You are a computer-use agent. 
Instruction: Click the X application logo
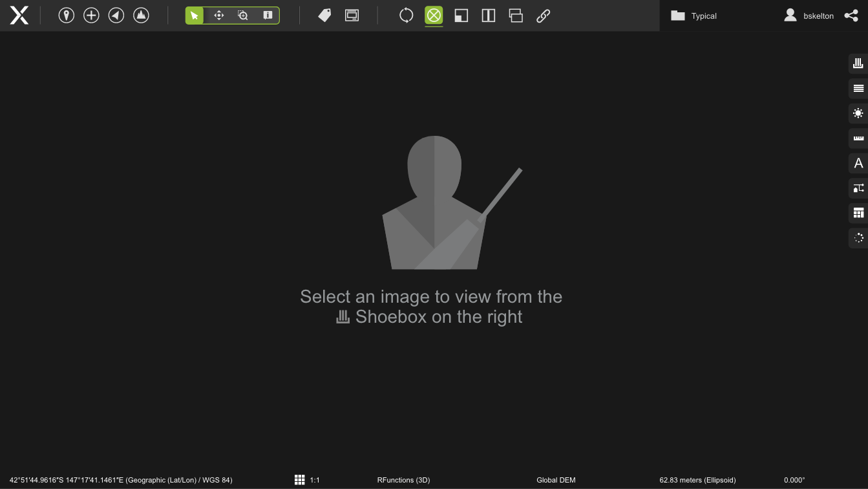point(19,16)
